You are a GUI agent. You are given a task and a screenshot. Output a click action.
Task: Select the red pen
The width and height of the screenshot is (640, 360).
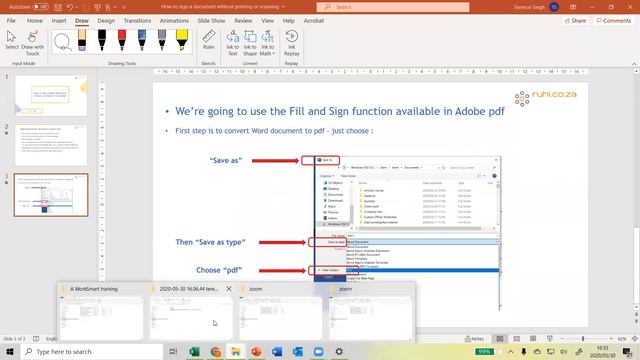(122, 40)
